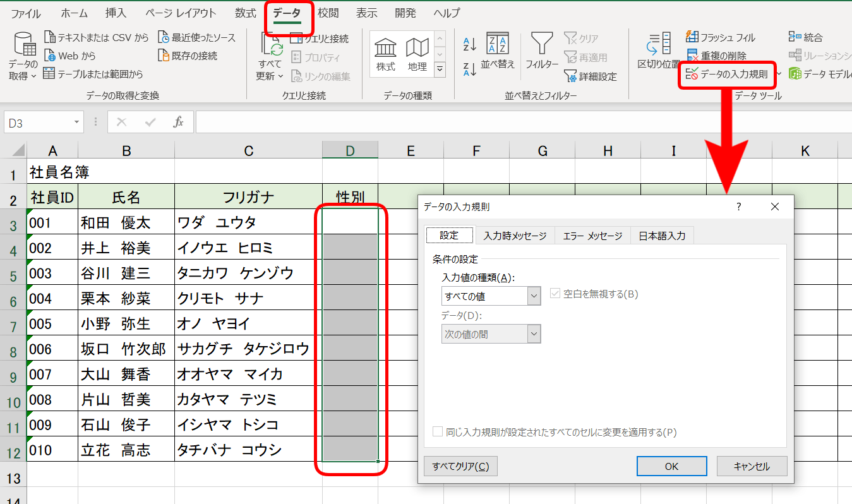Expand すべて更新 dropdown arrow

point(280,76)
